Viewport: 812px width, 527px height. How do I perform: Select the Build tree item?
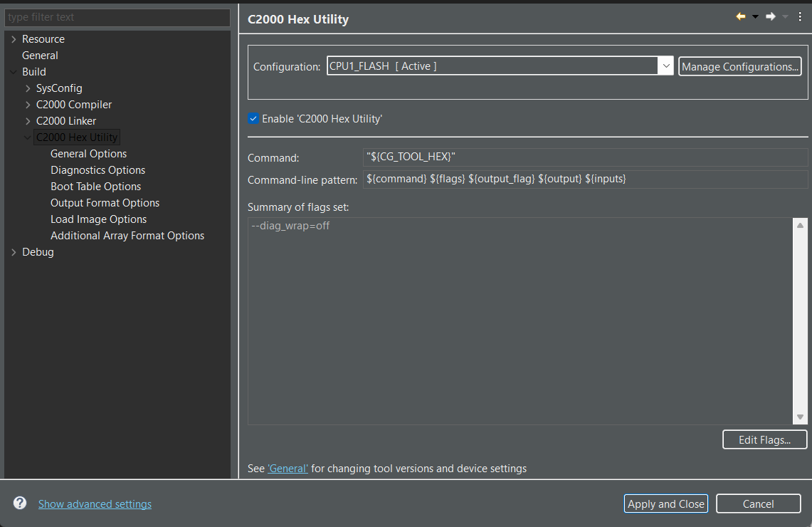point(34,71)
